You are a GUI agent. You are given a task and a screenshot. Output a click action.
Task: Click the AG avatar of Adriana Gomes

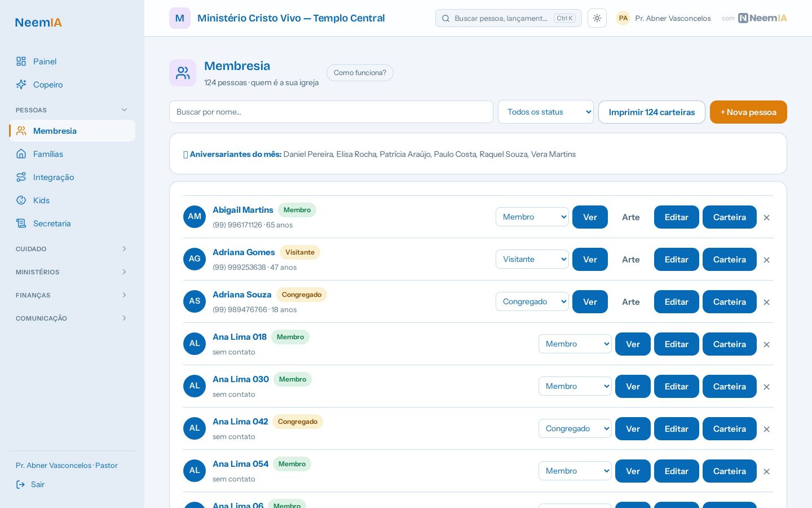click(x=195, y=259)
